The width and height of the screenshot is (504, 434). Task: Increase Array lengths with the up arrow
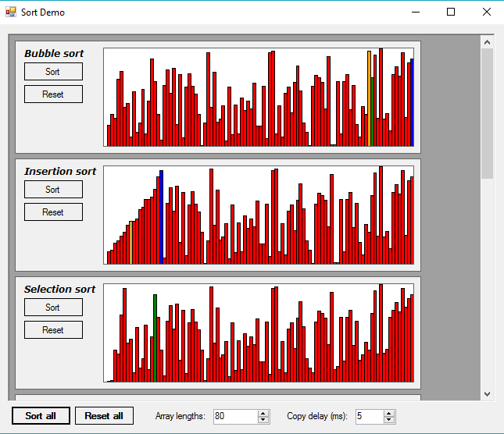click(263, 414)
